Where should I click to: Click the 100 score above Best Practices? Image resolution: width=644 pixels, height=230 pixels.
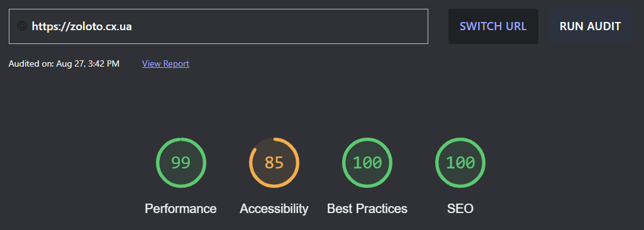(x=367, y=163)
